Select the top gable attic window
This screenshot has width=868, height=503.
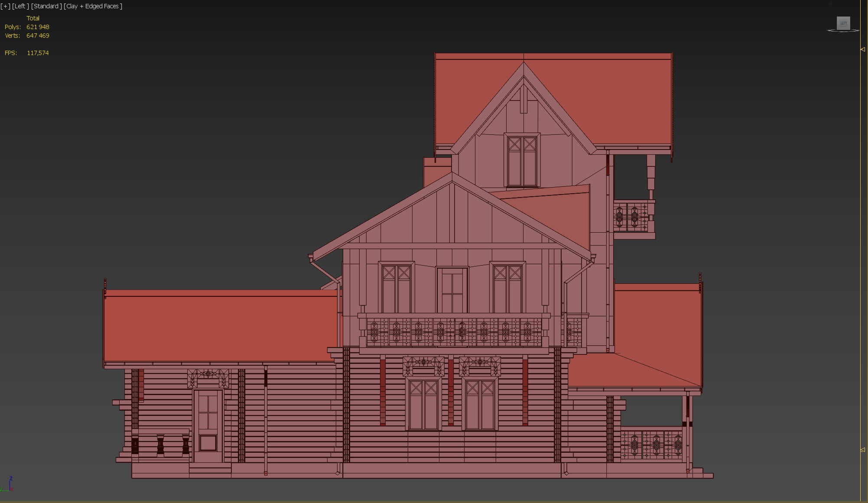tap(522, 160)
